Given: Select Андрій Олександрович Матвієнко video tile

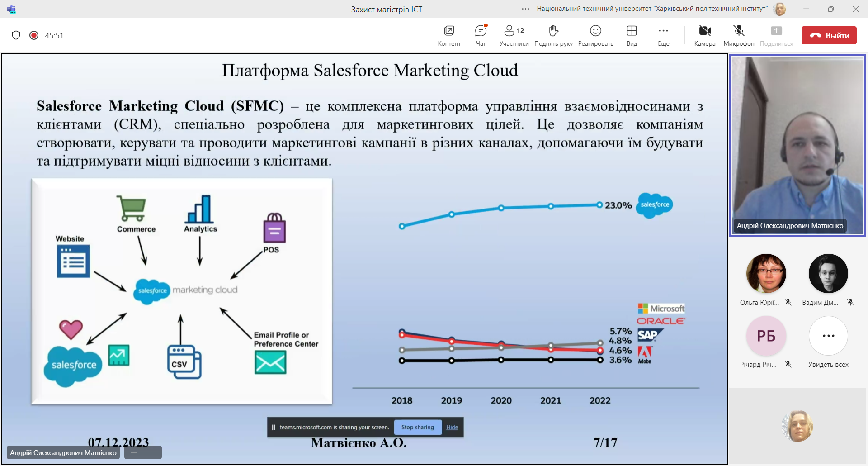Looking at the screenshot, I should click(x=797, y=146).
